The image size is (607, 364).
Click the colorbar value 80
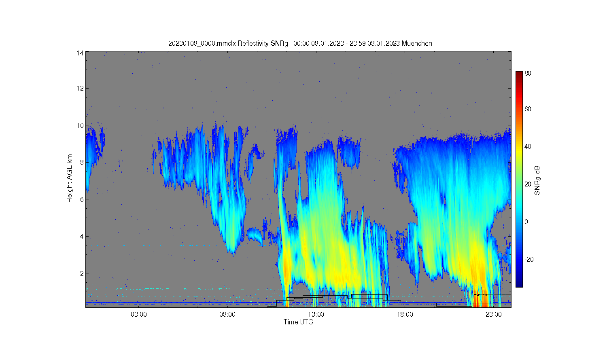(x=528, y=74)
